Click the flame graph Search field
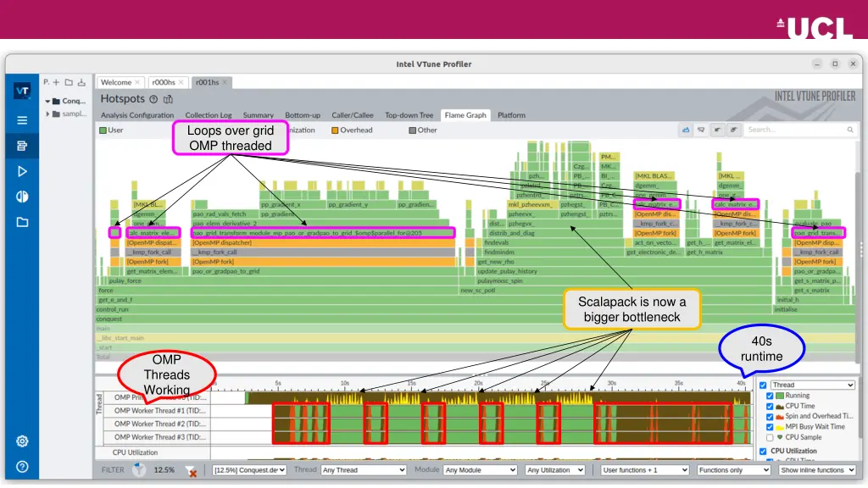Image resolution: width=868 pixels, height=488 pixels. click(794, 130)
